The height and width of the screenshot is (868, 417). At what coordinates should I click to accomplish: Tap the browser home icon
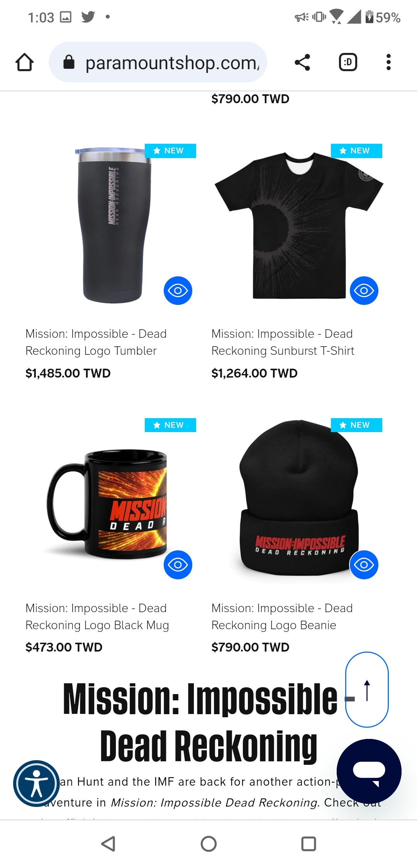pos(24,62)
